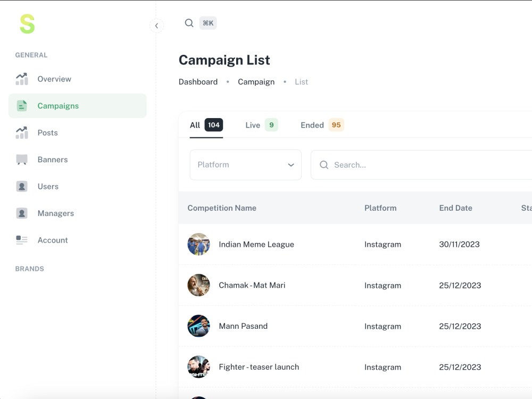Click the Dashboard breadcrumb link
This screenshot has height=399, width=532.
coord(198,82)
